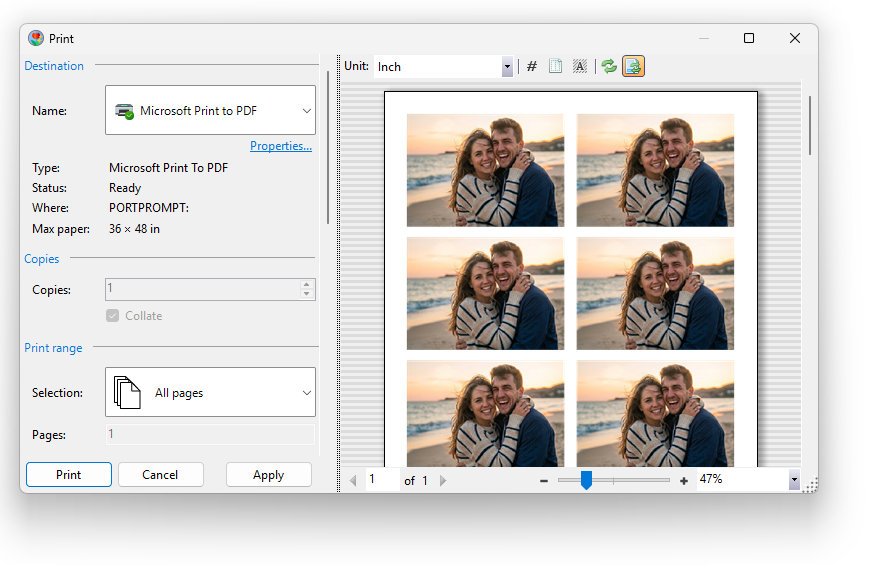Image resolution: width=875 pixels, height=565 pixels.
Task: Expand the Selection All pages dropdown
Action: [x=210, y=392]
